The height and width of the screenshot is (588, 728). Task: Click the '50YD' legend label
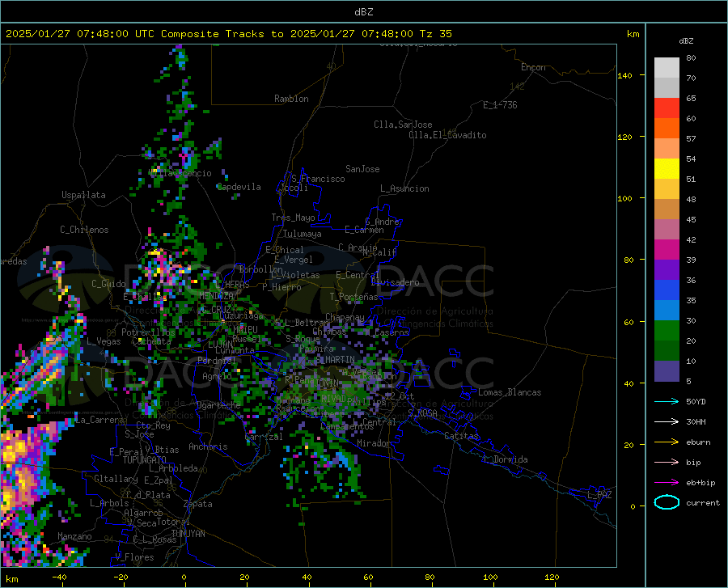[x=696, y=401]
